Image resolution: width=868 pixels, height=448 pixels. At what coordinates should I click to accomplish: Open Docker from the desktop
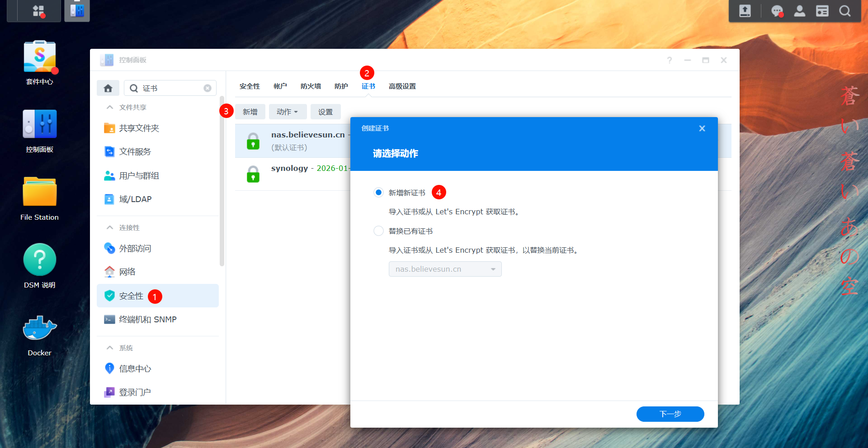point(39,335)
